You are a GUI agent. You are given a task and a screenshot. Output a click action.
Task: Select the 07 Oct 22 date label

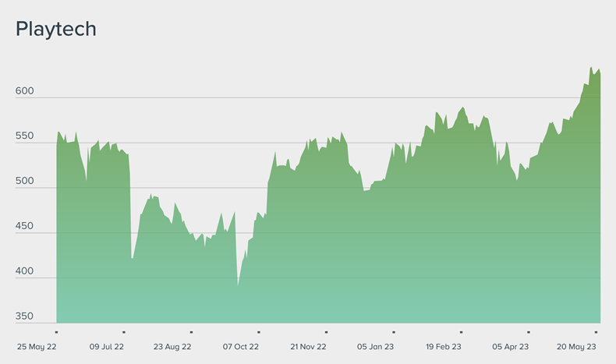coord(240,346)
